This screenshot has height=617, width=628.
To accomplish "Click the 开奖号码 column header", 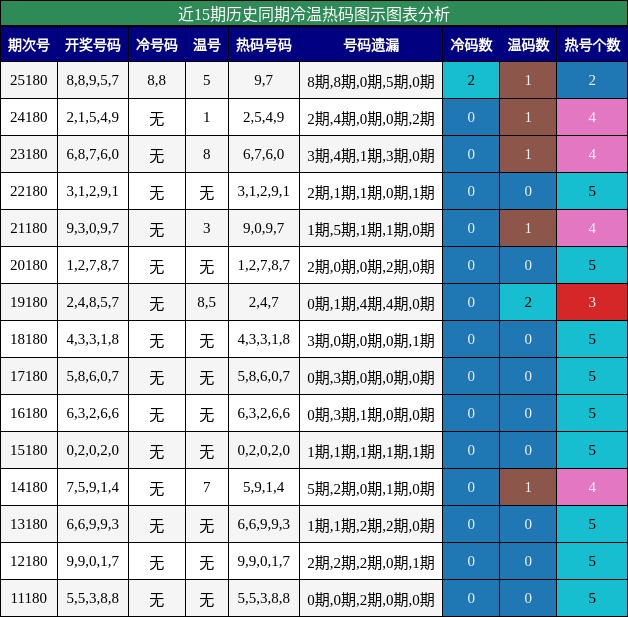I will pyautogui.click(x=93, y=45).
